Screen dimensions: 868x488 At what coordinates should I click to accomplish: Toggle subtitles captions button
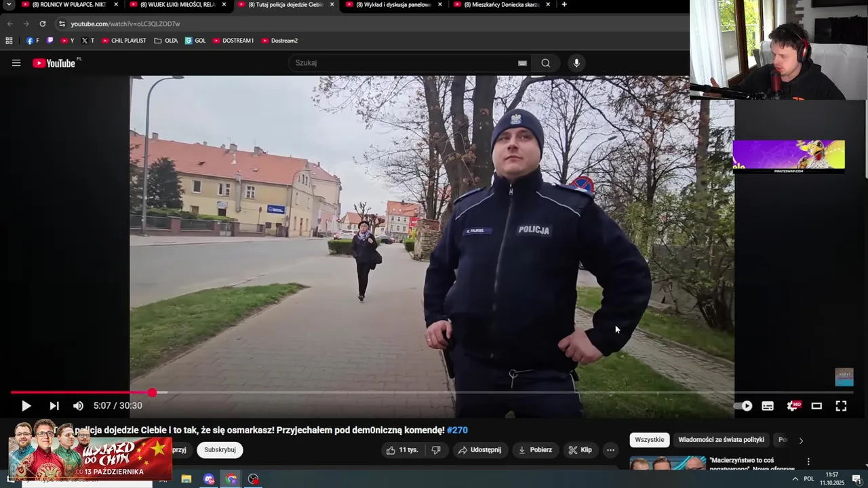[768, 406]
